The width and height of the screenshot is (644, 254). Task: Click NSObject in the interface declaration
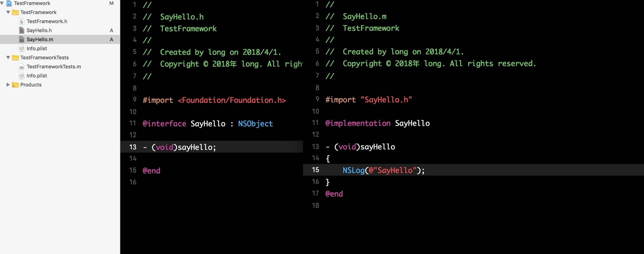click(255, 124)
